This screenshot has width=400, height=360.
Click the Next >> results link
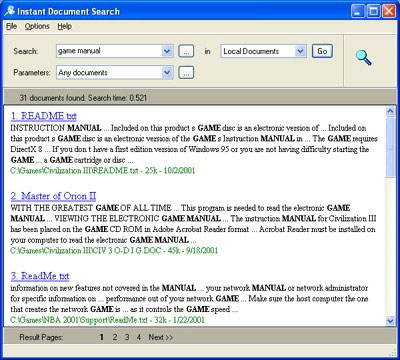point(161,337)
